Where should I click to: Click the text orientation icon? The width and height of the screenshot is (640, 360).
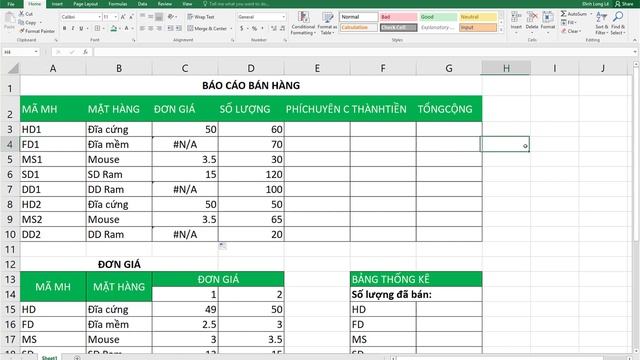(x=171, y=17)
